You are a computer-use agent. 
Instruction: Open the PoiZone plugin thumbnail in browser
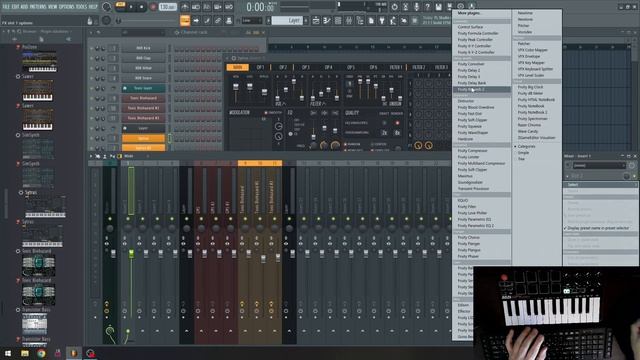[39, 62]
